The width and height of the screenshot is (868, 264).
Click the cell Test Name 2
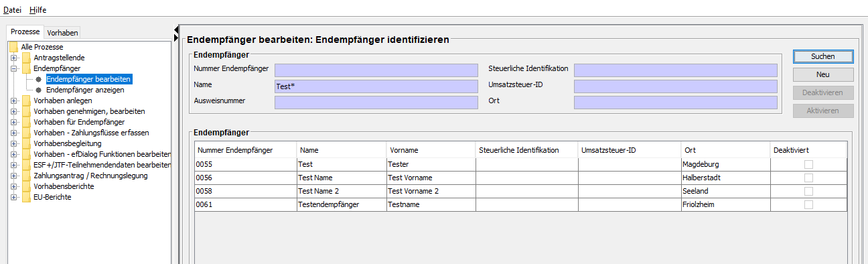tap(342, 191)
